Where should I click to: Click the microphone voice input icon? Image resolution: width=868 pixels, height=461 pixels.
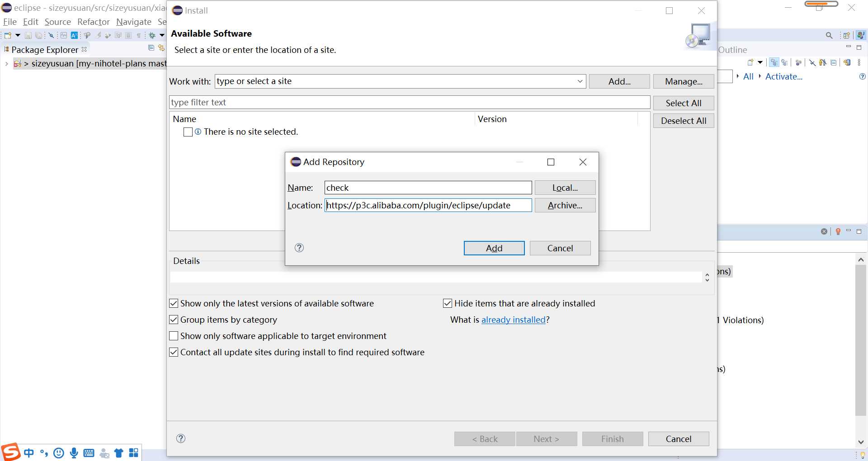[x=74, y=453]
